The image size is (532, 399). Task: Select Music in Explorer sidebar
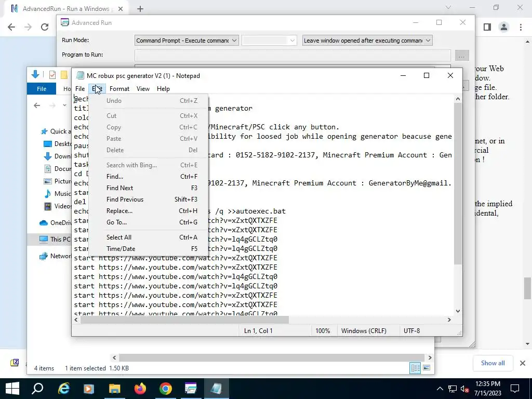coord(57,193)
